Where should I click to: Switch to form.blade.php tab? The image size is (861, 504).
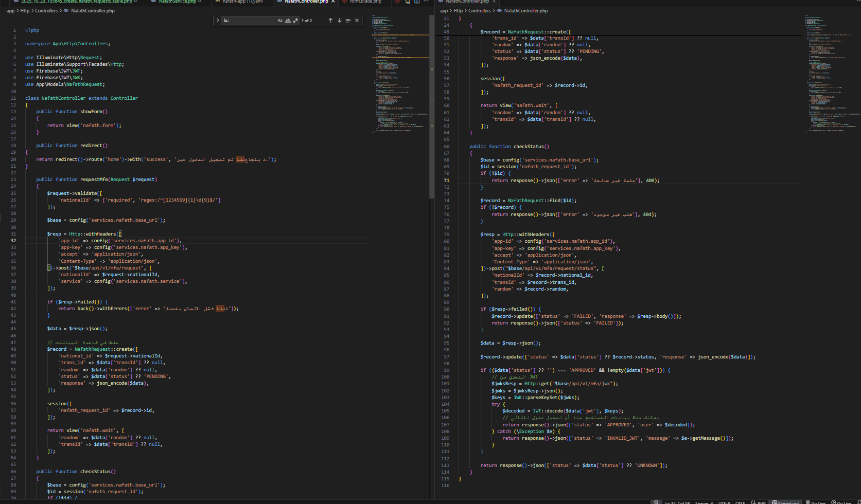[365, 2]
